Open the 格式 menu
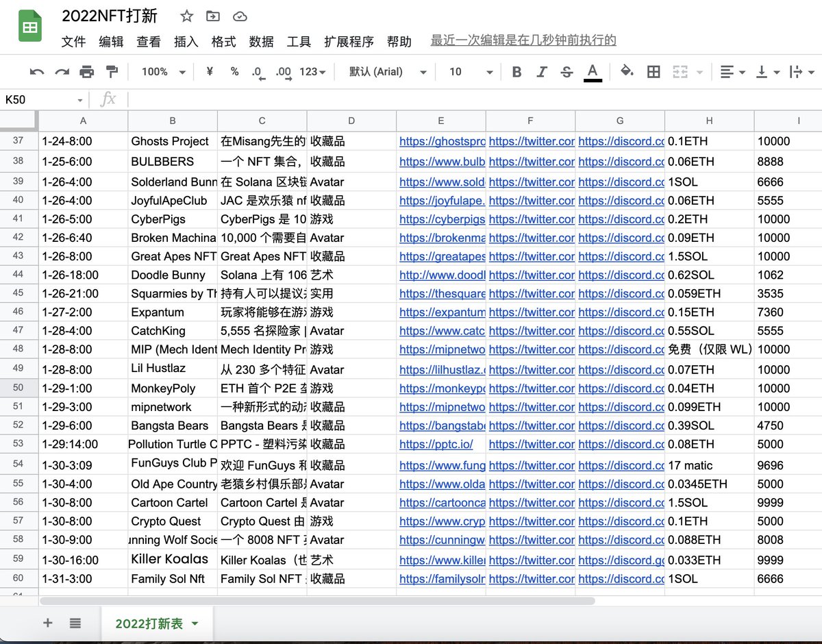Viewport: 822px width, 644px height. (x=224, y=42)
